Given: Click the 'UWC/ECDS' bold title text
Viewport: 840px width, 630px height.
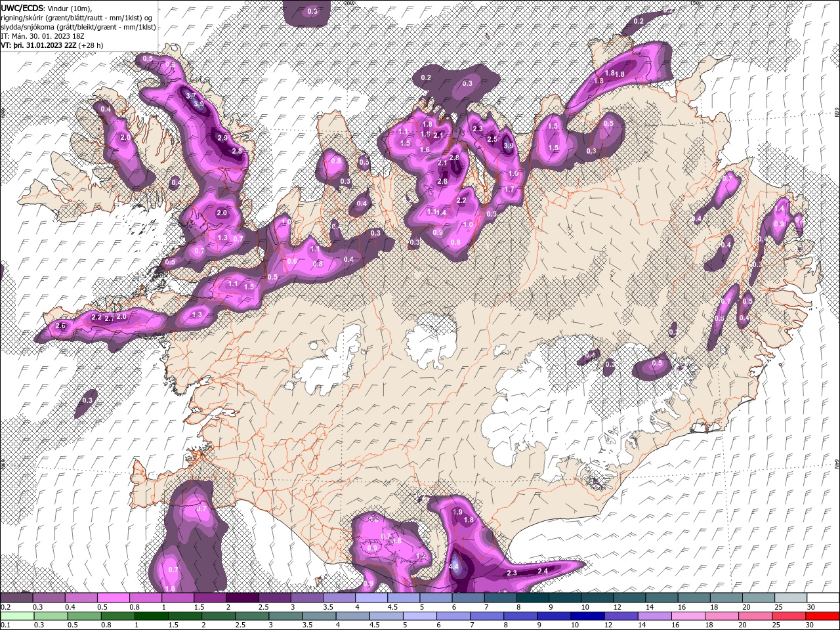Looking at the screenshot, I should (22, 8).
